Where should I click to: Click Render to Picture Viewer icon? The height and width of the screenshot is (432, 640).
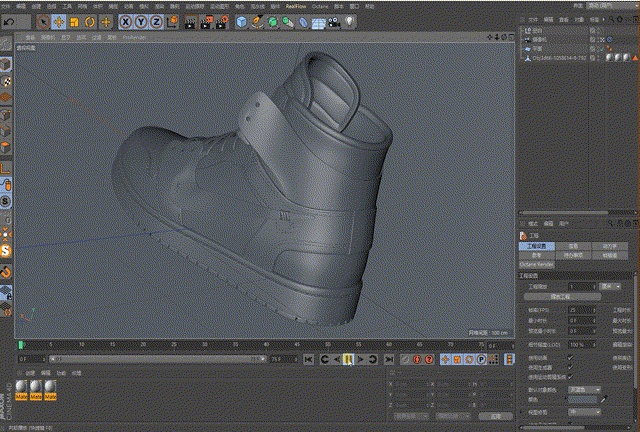[206, 22]
